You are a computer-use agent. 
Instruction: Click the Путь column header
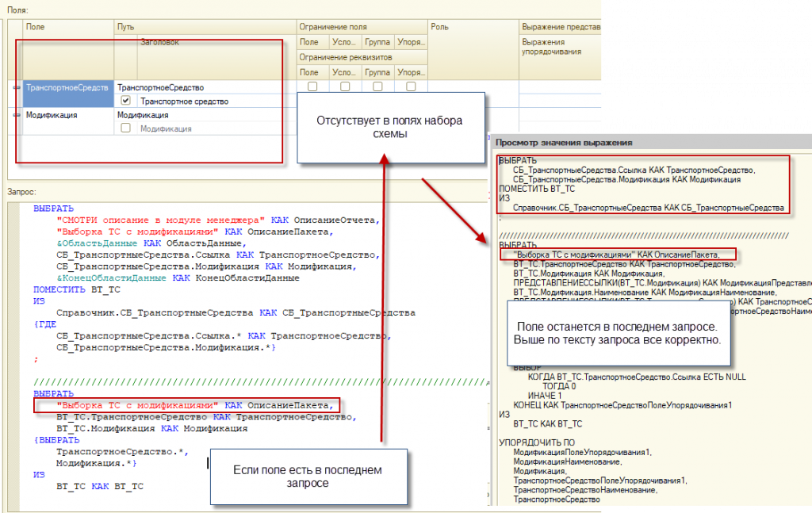[x=205, y=27]
